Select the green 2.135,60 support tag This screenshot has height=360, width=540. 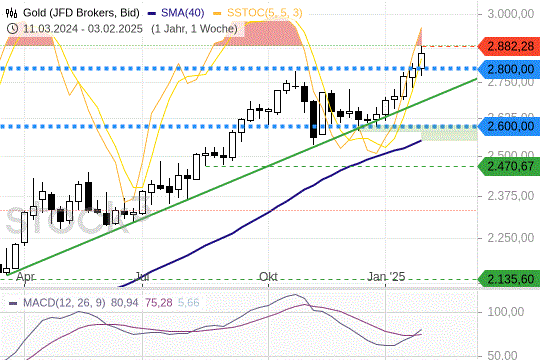click(509, 279)
